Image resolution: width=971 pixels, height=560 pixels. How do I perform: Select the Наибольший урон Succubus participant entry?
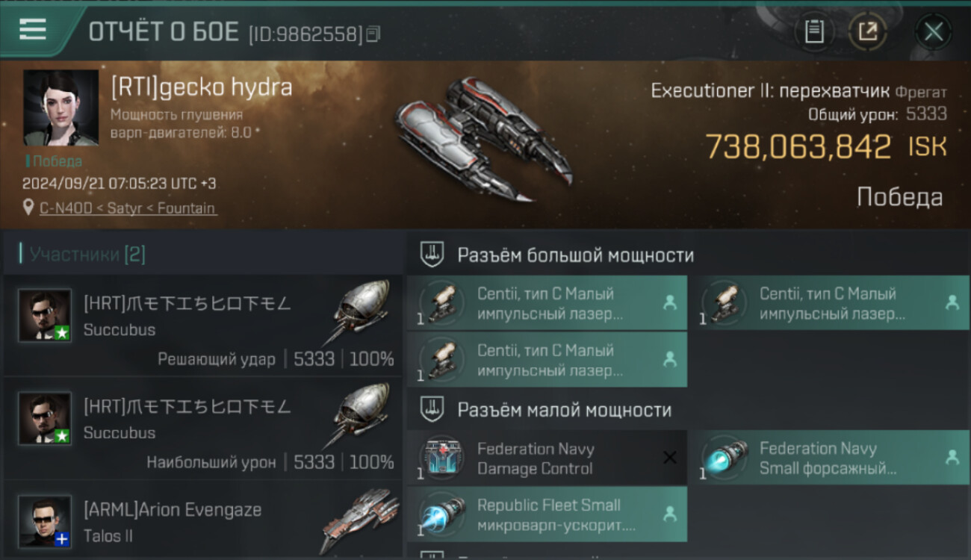[203, 429]
